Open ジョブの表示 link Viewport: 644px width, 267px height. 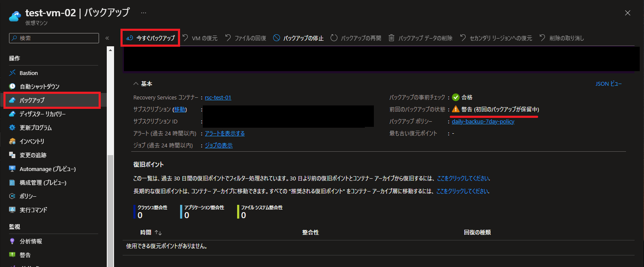[x=219, y=145]
